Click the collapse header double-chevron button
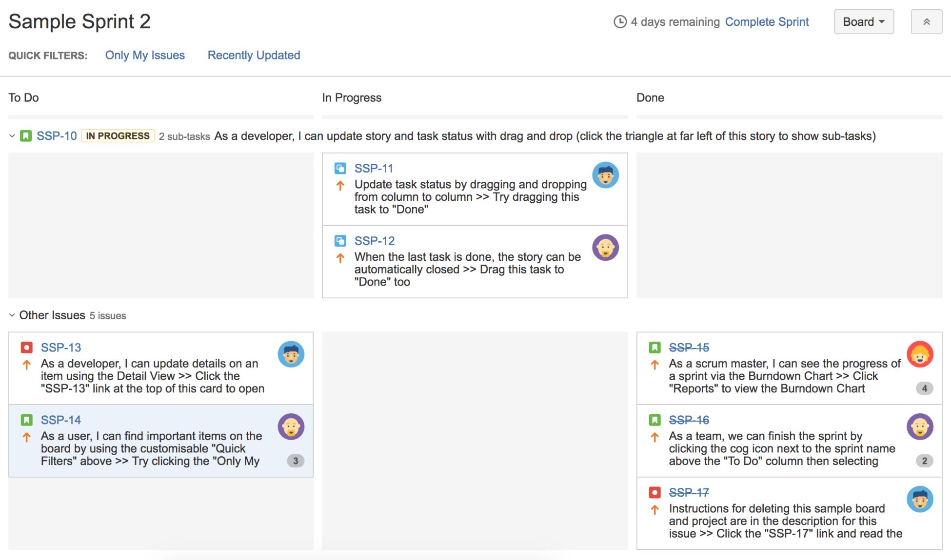This screenshot has height=560, width=951. click(927, 22)
